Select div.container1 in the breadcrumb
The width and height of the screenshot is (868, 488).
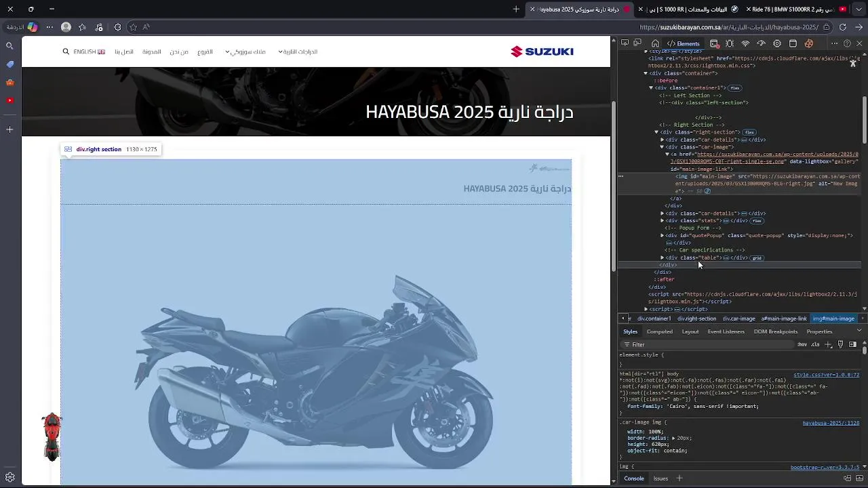tap(654, 319)
